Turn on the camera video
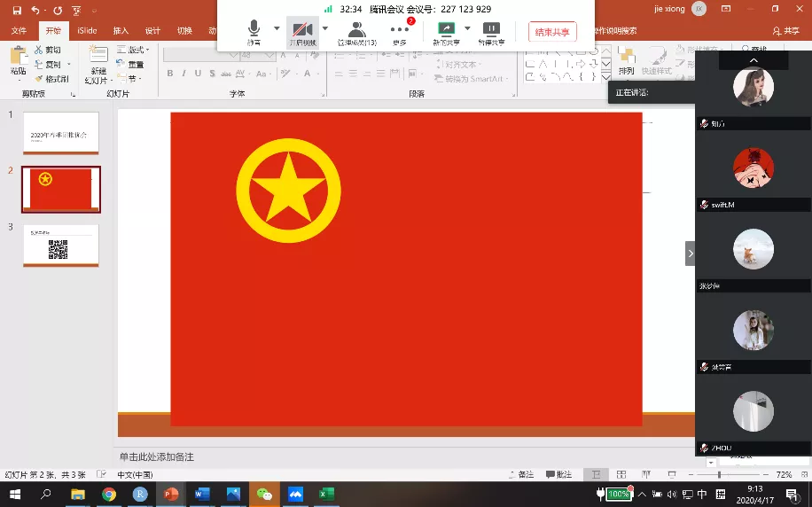The width and height of the screenshot is (812, 507). click(302, 32)
